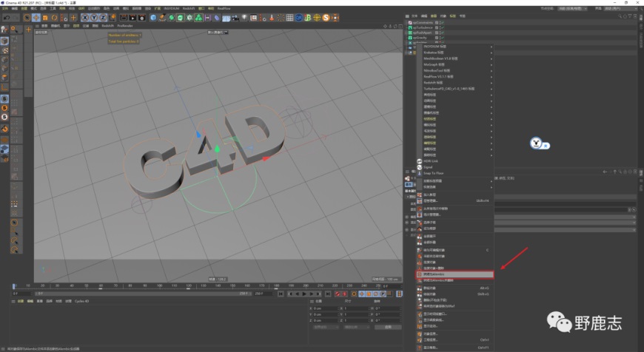Viewport: 644px width, 352px height.
Task: Play the animation forward
Action: 304,294
